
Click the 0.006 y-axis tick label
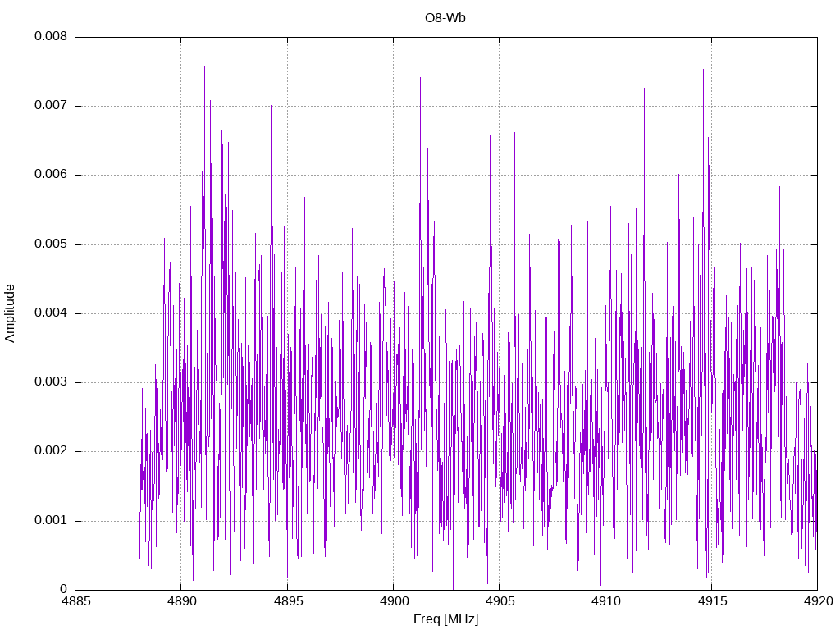click(x=51, y=174)
